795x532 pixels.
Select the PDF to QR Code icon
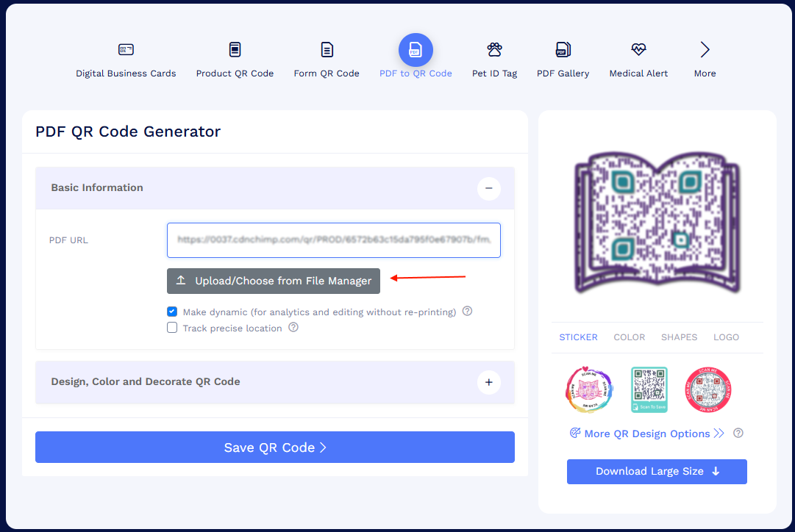[416, 50]
